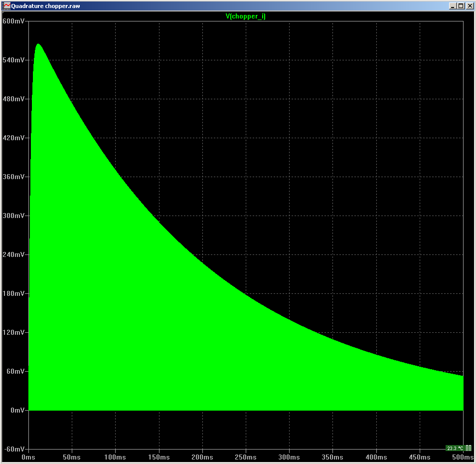
Task: Click the waveform window icon in title bar
Action: [x=6, y=6]
